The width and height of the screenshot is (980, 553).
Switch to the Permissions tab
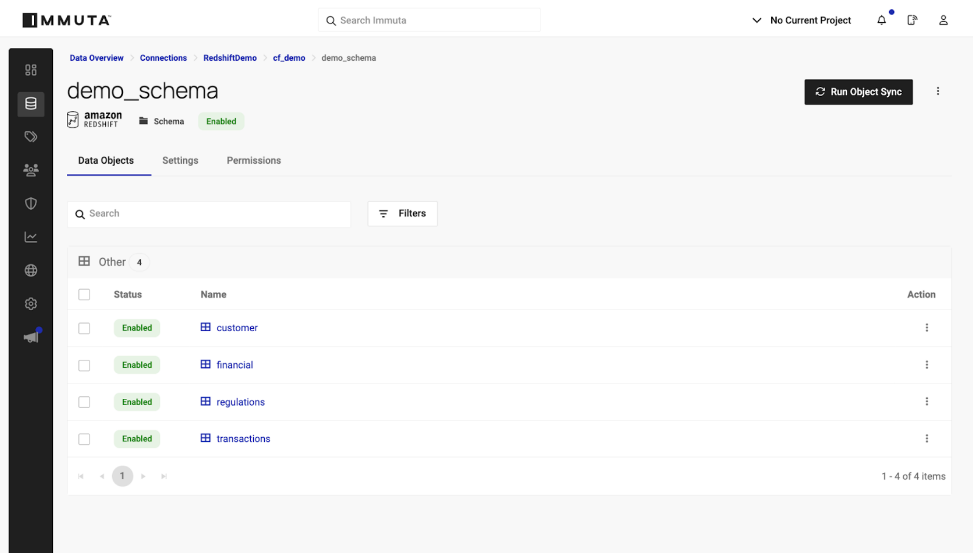(x=253, y=160)
